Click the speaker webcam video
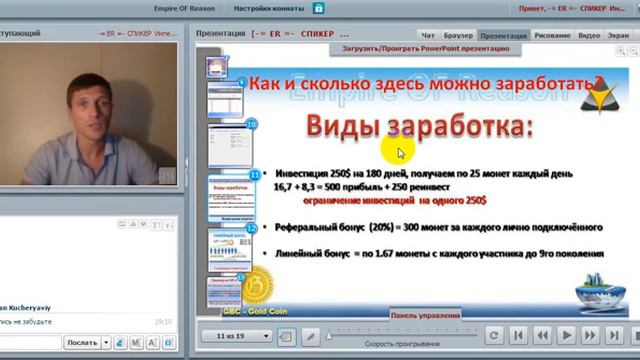Screen dimensions: 640x360 pyautogui.click(x=89, y=114)
